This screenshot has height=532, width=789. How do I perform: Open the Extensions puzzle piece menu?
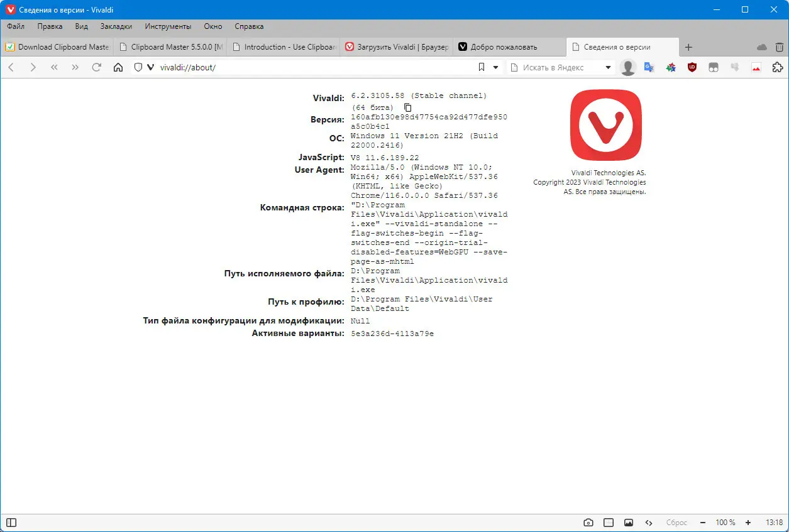777,67
